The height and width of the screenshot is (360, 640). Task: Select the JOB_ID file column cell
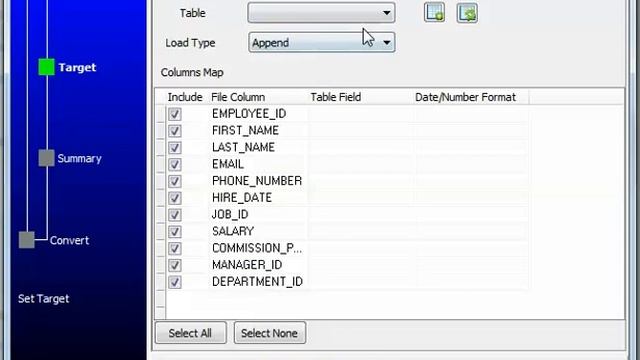coord(258,215)
